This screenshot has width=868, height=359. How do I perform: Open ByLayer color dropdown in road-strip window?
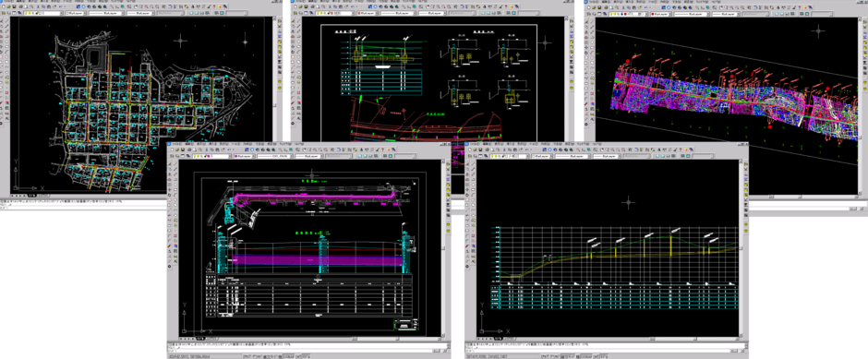pyautogui.click(x=661, y=14)
